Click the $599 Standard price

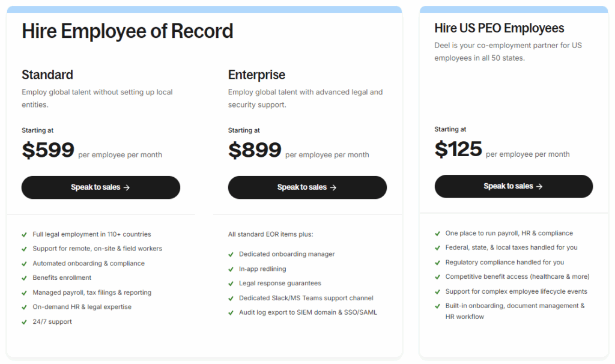[48, 150]
